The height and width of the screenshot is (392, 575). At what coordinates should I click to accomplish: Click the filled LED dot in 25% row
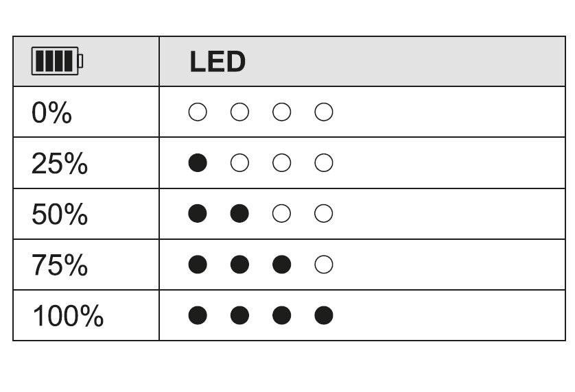click(198, 162)
